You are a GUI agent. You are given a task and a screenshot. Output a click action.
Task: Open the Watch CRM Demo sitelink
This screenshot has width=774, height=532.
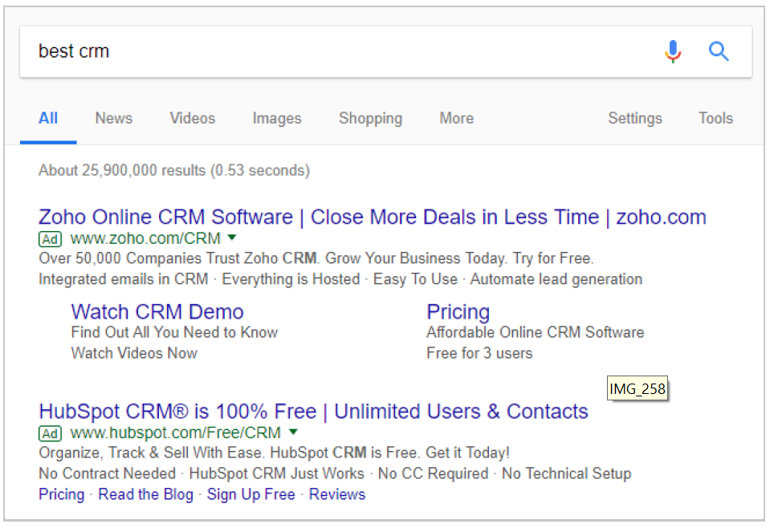pos(157,312)
